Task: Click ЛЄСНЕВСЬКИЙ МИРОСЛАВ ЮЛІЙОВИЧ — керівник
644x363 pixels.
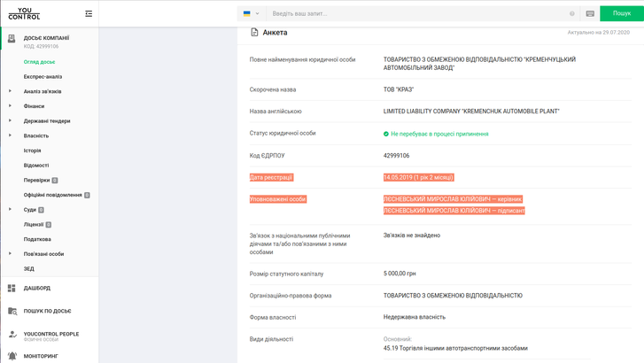Action: (453, 199)
